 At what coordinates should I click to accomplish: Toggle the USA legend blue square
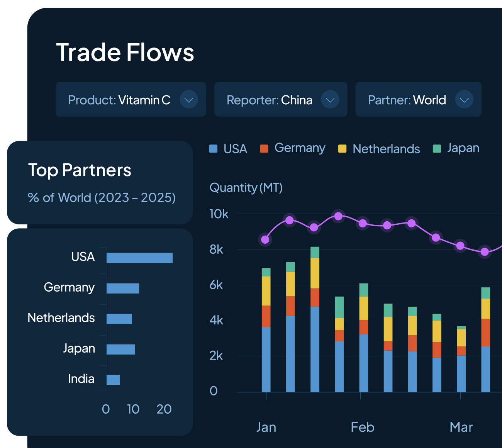tap(213, 149)
